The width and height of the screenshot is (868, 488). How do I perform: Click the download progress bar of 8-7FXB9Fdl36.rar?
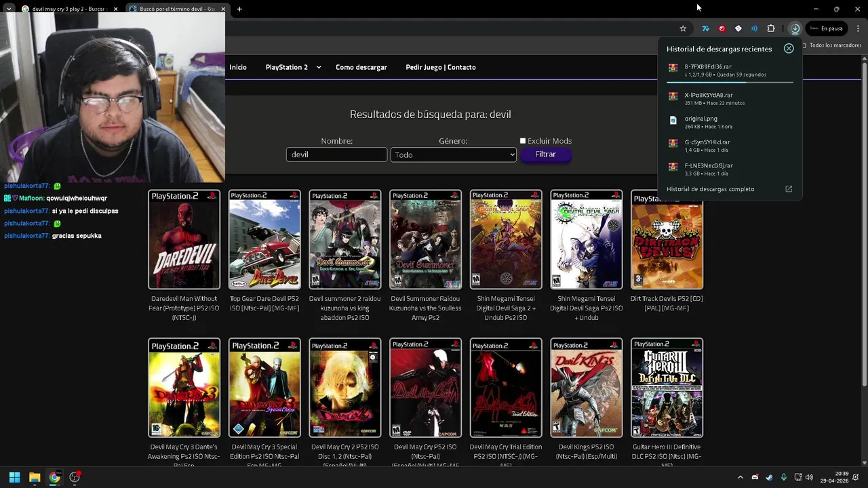730,82
